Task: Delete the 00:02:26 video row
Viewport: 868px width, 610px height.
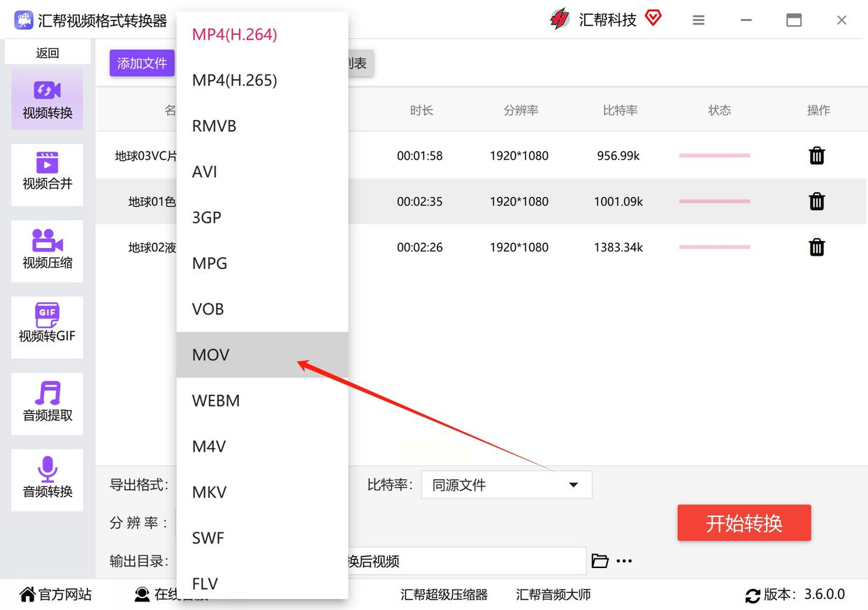Action: pyautogui.click(x=817, y=247)
